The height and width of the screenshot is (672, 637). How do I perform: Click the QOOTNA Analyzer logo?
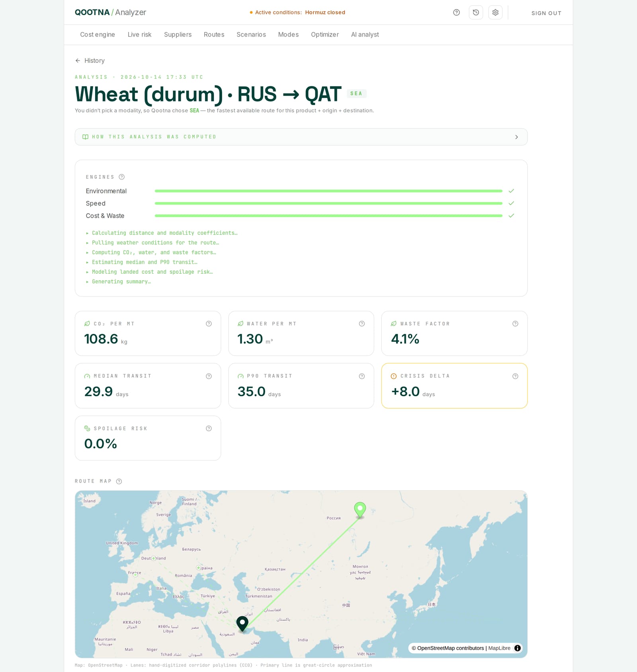(x=110, y=12)
